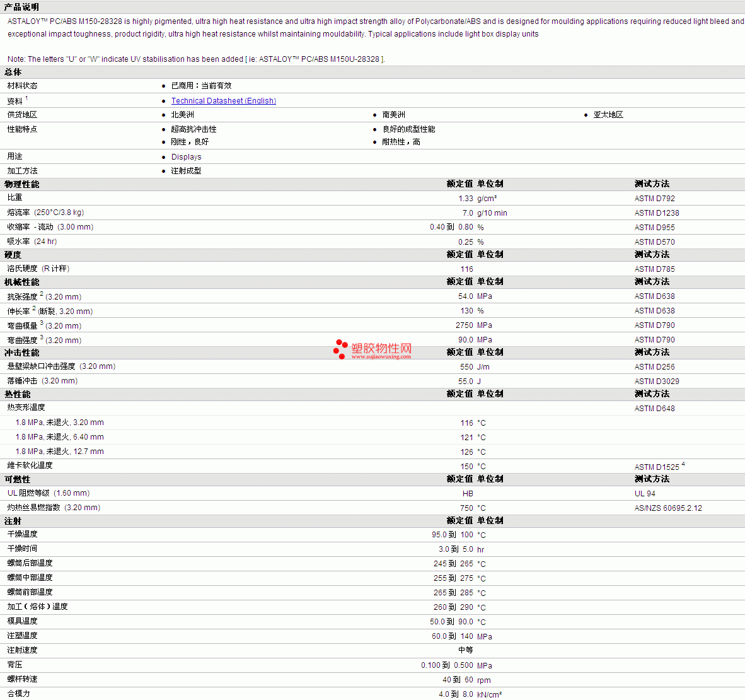Click the '注射成型' processing method entry

187,171
